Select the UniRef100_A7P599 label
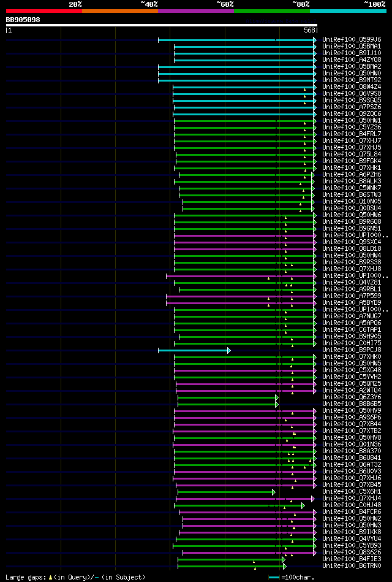The height and width of the screenshot is (582, 392). pos(352,296)
